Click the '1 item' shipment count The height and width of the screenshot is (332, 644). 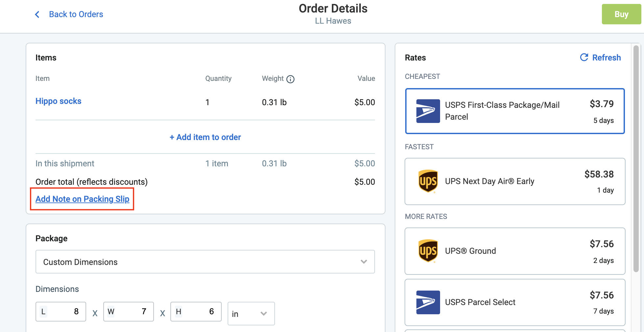pyautogui.click(x=217, y=164)
